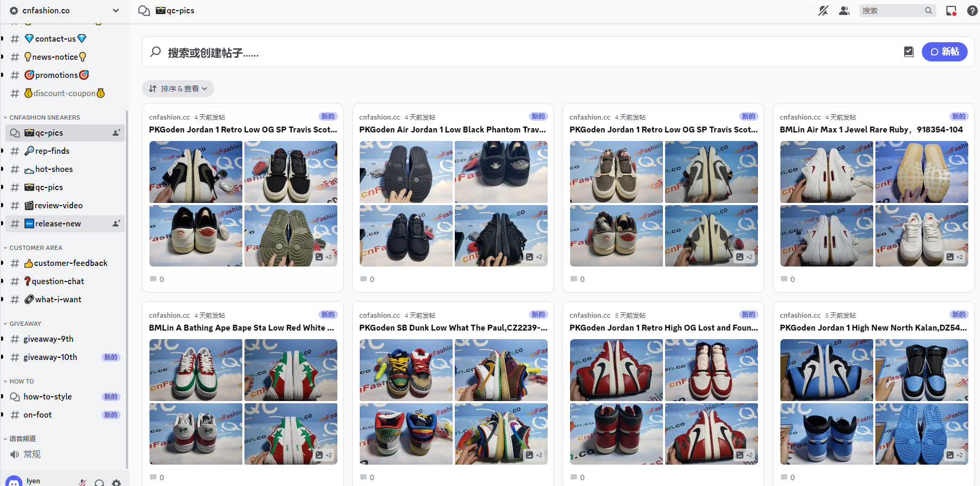Click the speaker icon of 常规 channel

(x=14, y=454)
